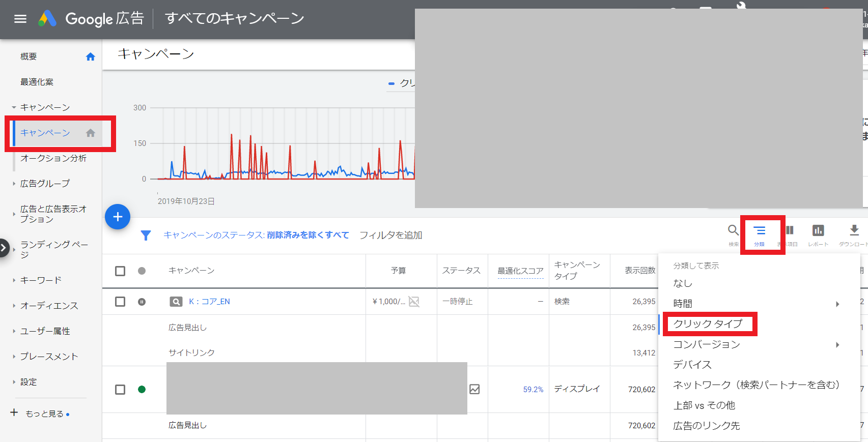Image resolution: width=868 pixels, height=442 pixels.
Task: Click the 26,395 impressions value for K：コア_EN
Action: tap(643, 302)
